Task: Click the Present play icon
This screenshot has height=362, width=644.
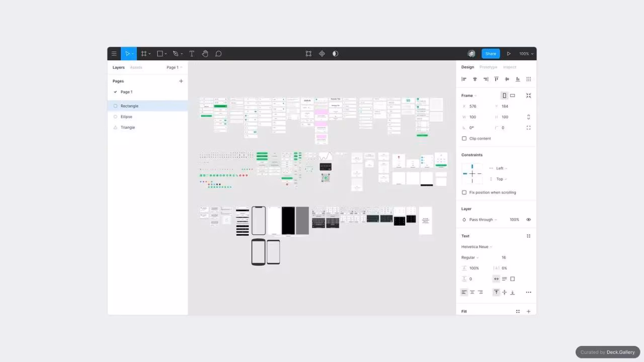Action: point(509,54)
